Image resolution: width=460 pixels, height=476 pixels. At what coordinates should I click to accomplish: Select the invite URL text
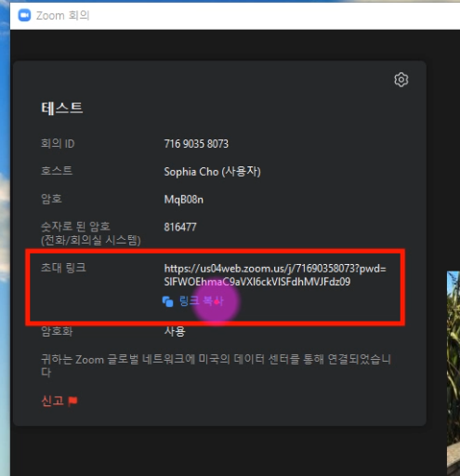275,275
